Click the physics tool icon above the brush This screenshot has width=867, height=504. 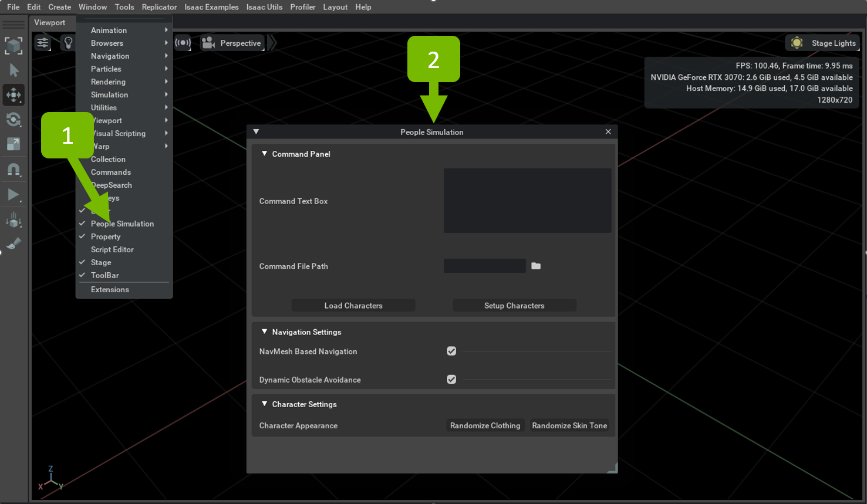14,221
